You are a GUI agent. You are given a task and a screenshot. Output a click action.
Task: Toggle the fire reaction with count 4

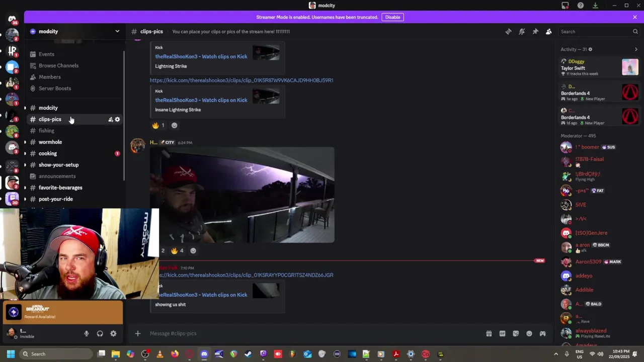pos(177,250)
